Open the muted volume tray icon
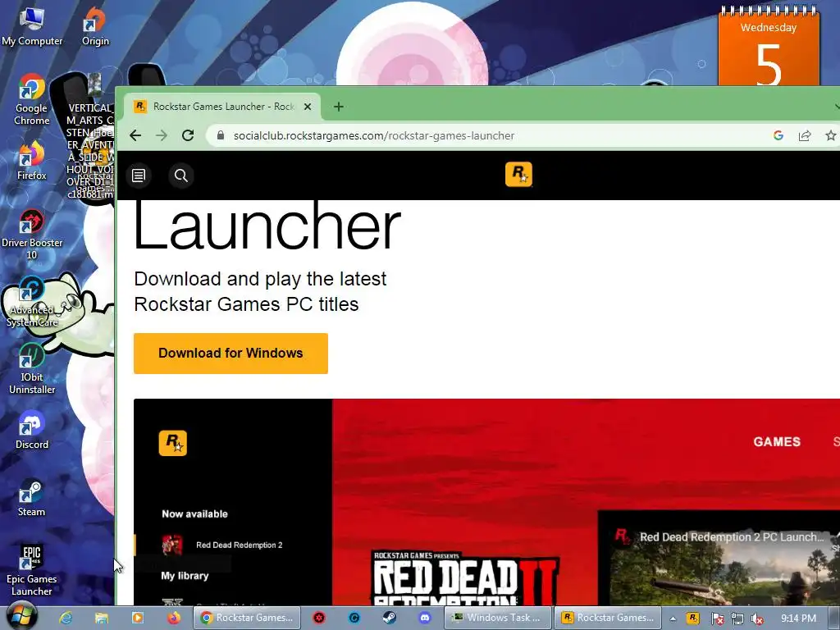 pyautogui.click(x=757, y=619)
